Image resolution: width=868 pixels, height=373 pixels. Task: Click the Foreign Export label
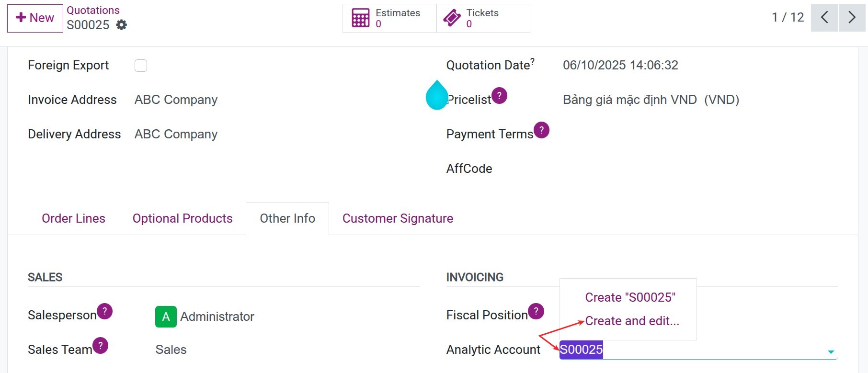(68, 65)
